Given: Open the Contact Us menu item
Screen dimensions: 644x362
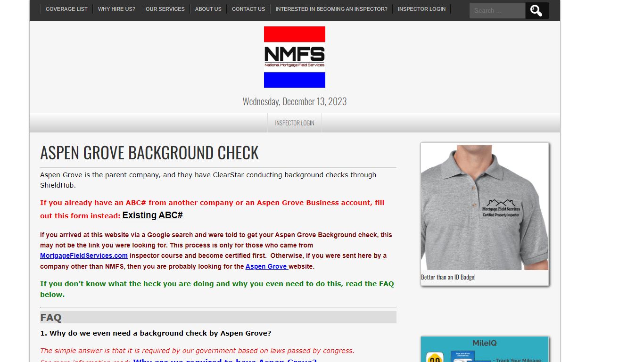Looking at the screenshot, I should tap(248, 9).
